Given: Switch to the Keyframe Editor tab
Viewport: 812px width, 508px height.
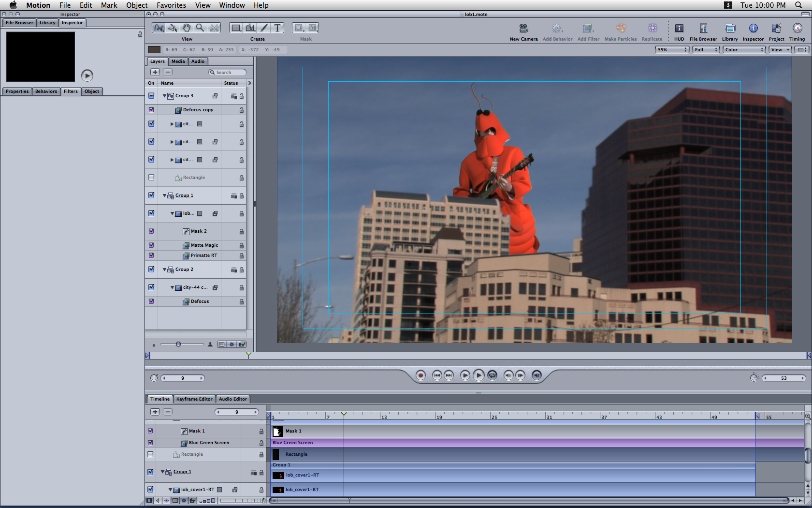Looking at the screenshot, I should 194,399.
